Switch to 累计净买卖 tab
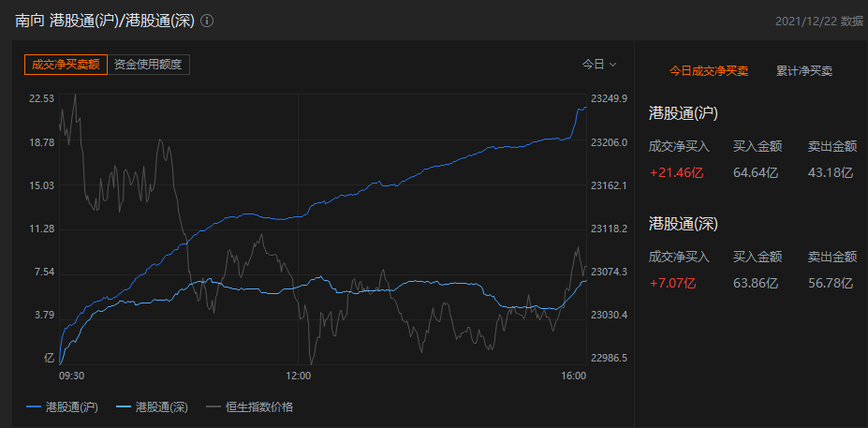 pyautogui.click(x=804, y=71)
